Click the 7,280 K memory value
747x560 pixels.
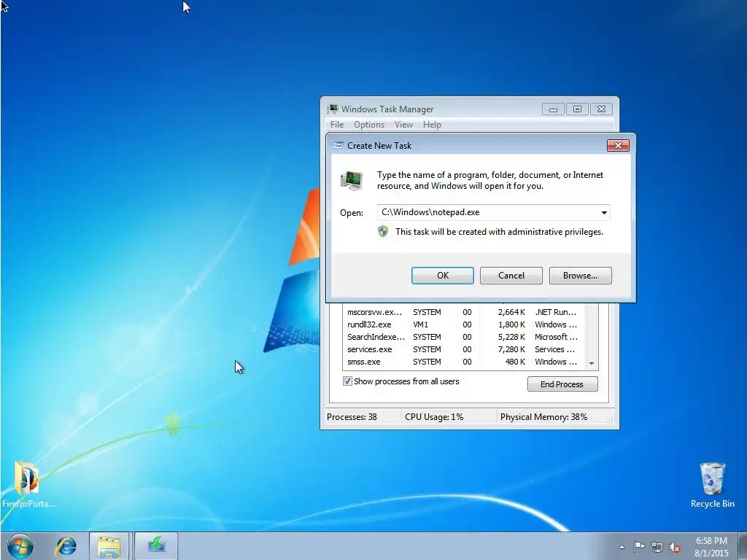(x=511, y=349)
